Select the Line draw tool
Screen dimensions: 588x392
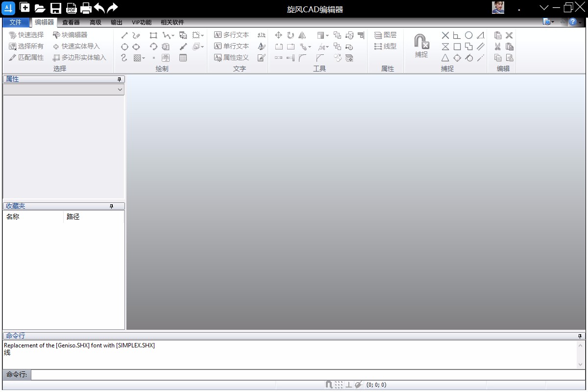point(124,35)
